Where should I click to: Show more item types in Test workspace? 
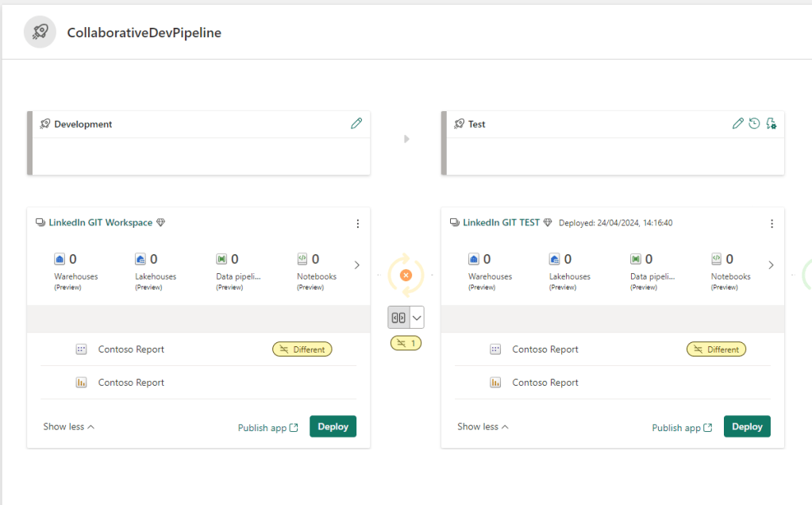coord(771,265)
